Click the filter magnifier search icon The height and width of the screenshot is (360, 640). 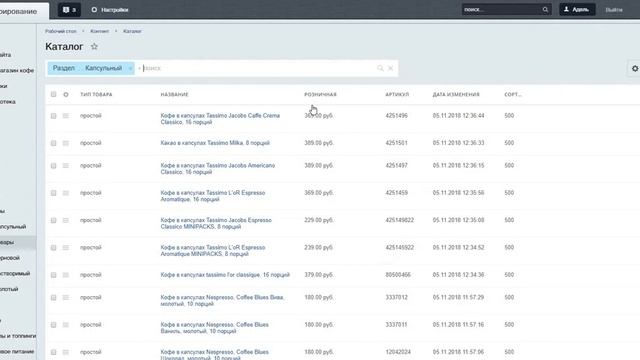380,68
